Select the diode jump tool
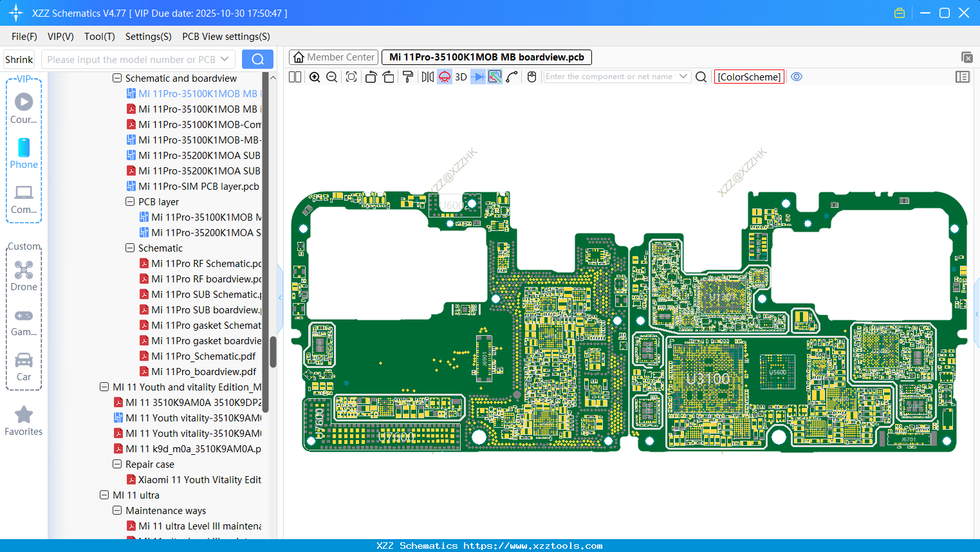 coord(477,77)
